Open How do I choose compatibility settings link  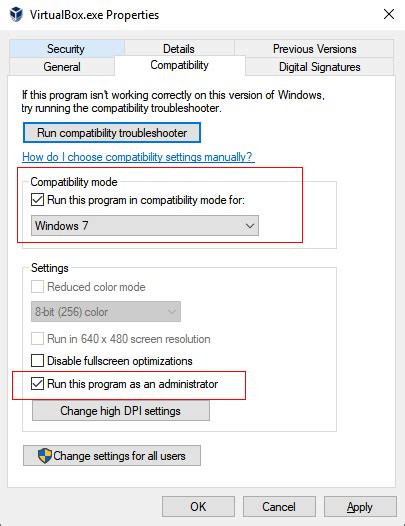pos(138,157)
